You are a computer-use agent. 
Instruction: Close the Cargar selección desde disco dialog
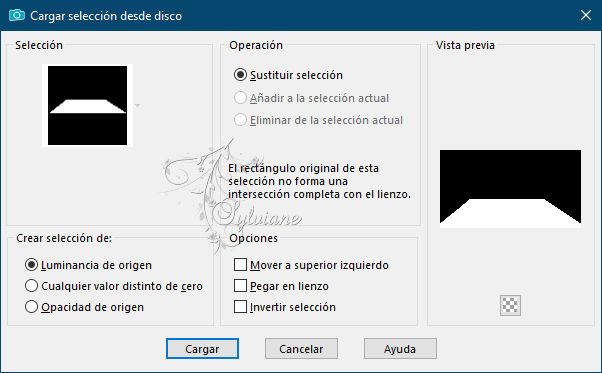click(586, 15)
